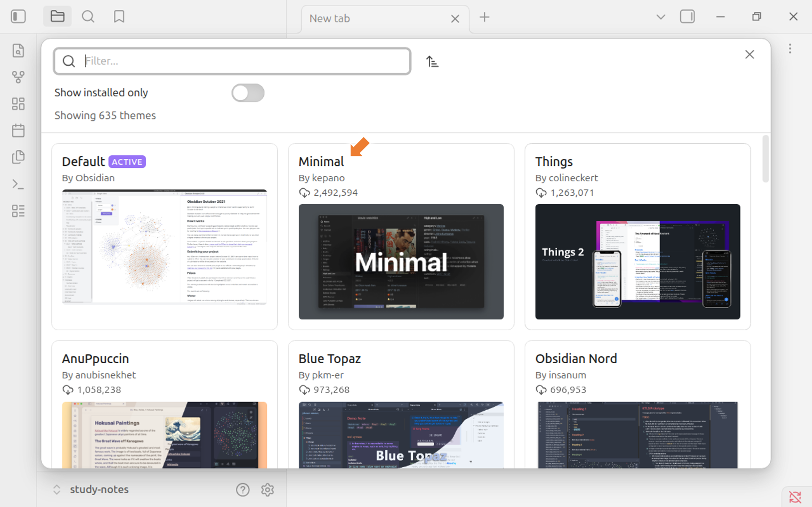The width and height of the screenshot is (812, 507).
Task: Select the Blue Topaz theme title
Action: tap(330, 359)
